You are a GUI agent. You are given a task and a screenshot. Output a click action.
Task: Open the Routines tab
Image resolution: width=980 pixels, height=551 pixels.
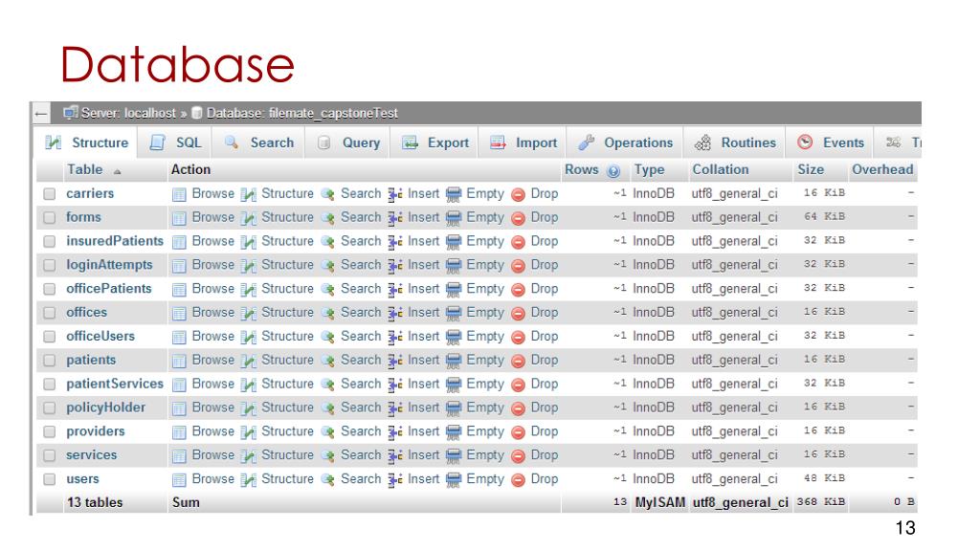click(735, 143)
